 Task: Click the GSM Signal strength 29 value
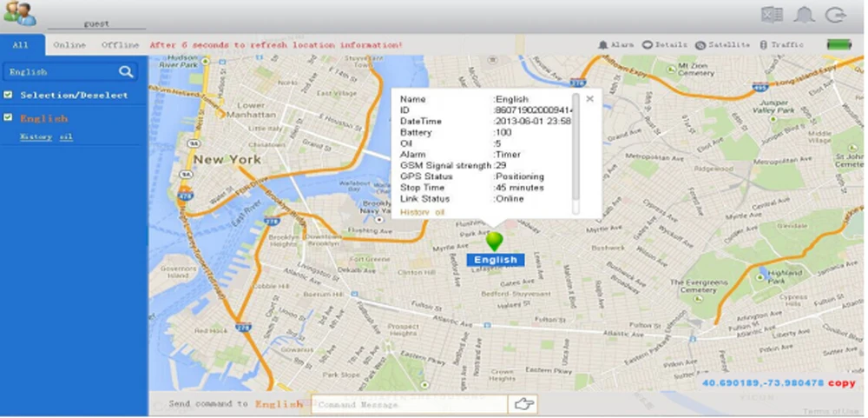tap(500, 165)
